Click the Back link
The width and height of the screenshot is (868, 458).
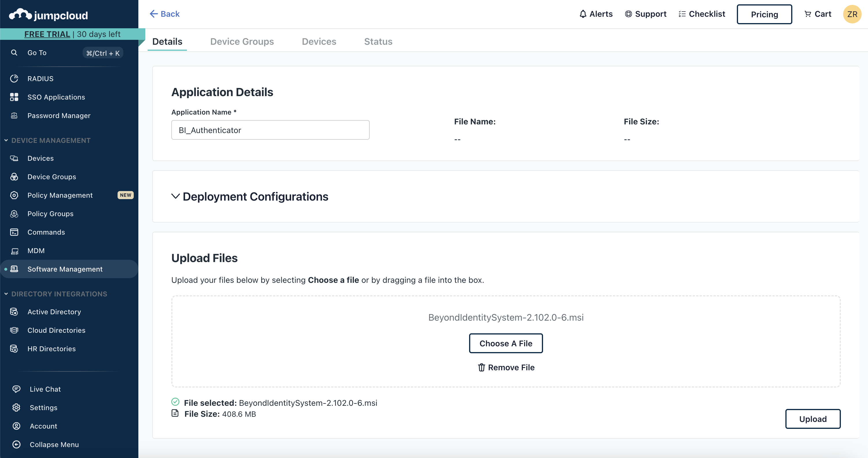tap(164, 14)
